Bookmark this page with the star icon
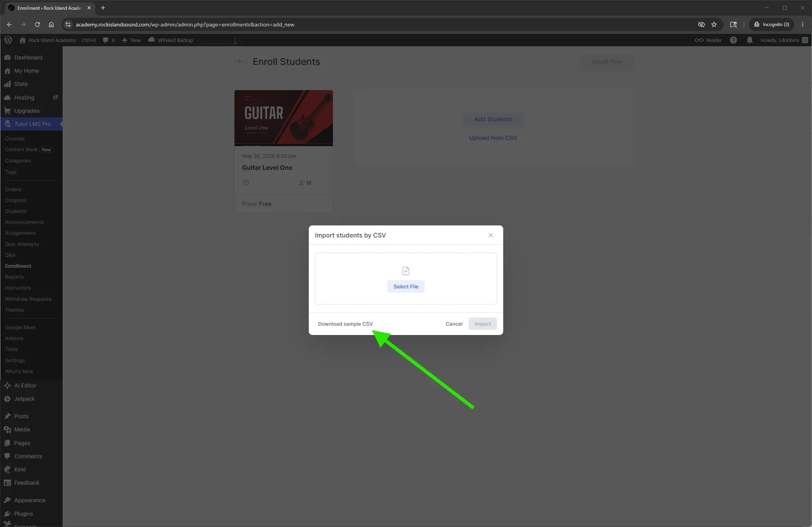Image resolution: width=812 pixels, height=527 pixels. point(714,24)
